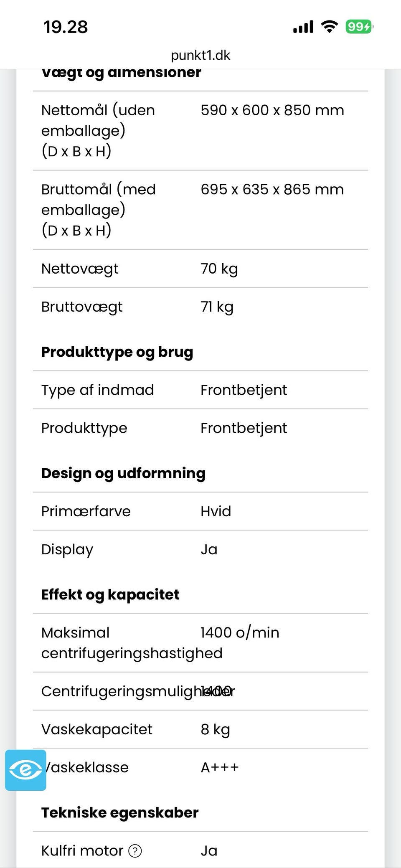Click the Primærfarve value Hvid

216,511
